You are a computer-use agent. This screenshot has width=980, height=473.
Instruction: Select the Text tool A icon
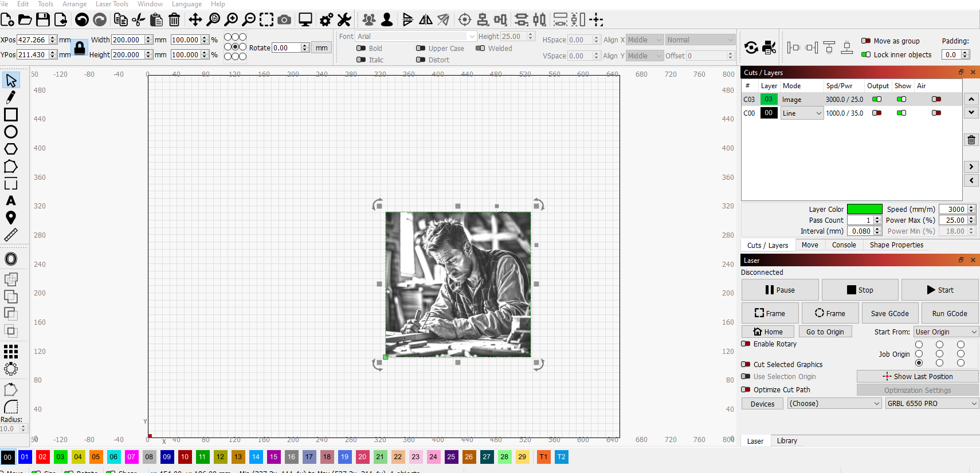click(x=11, y=200)
